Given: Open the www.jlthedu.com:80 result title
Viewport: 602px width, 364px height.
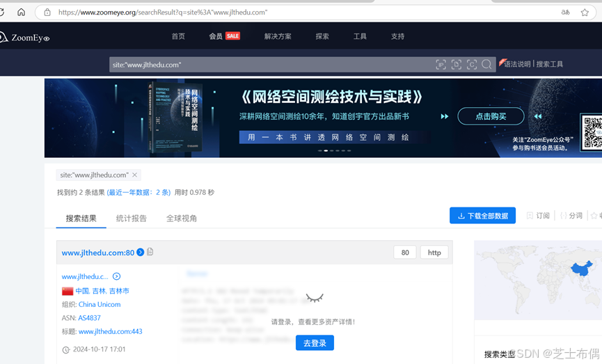Looking at the screenshot, I should tap(98, 253).
